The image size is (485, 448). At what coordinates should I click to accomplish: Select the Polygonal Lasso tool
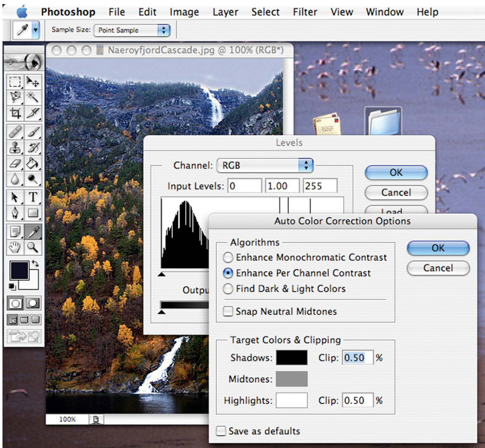coord(14,97)
